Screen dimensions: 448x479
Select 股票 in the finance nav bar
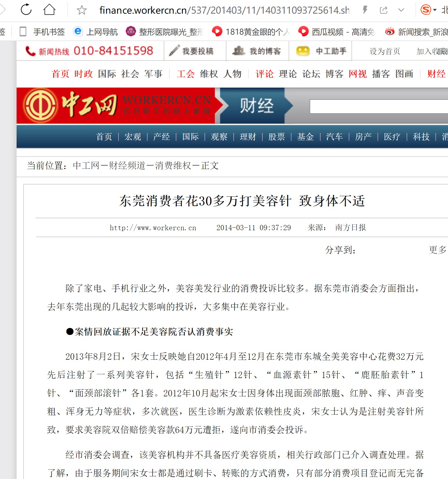click(276, 136)
